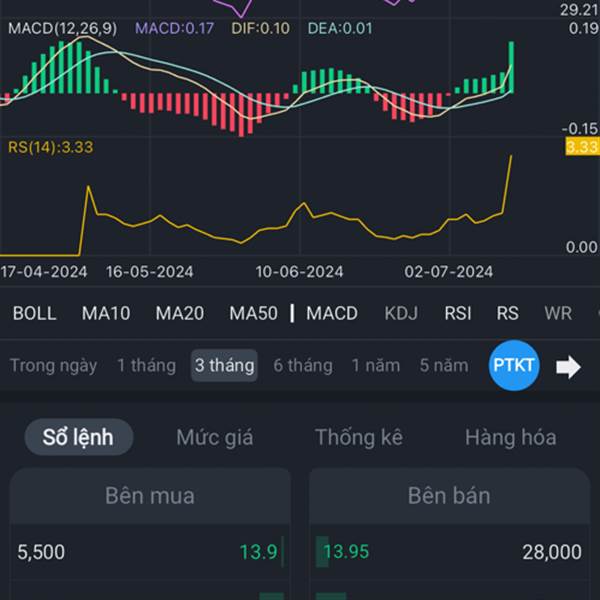Viewport: 600px width, 600px height.
Task: Open the Thống kê tab
Action: [x=359, y=437]
